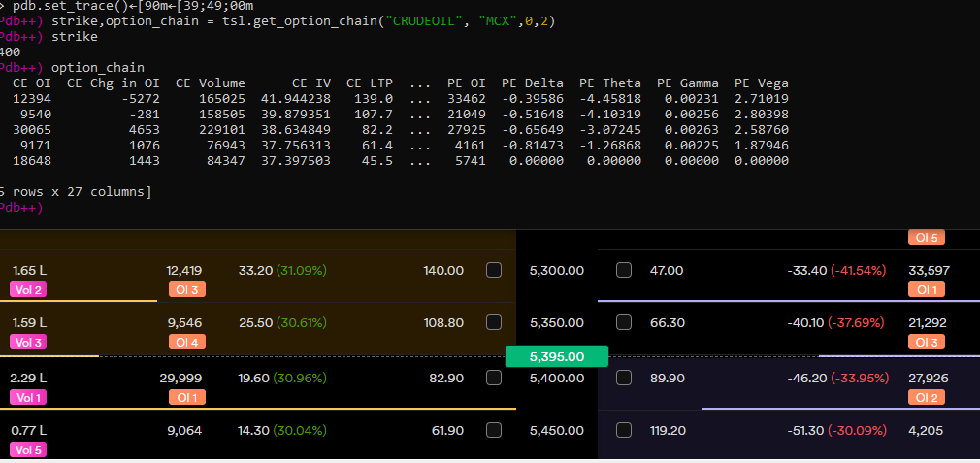Click the Vol 2 badge

point(27,289)
